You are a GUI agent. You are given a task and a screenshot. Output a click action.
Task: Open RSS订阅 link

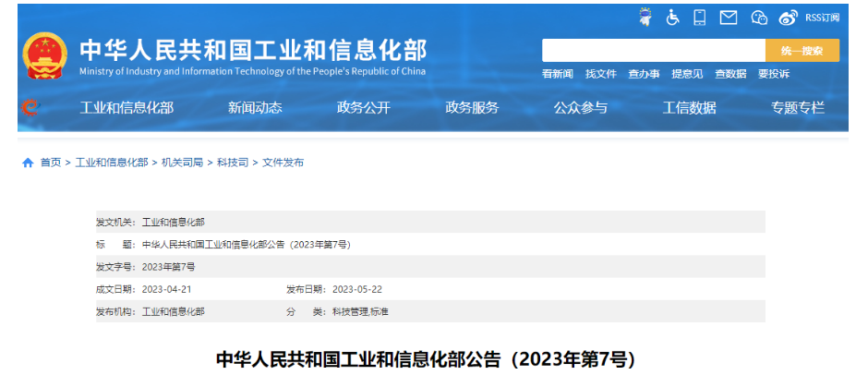(822, 18)
